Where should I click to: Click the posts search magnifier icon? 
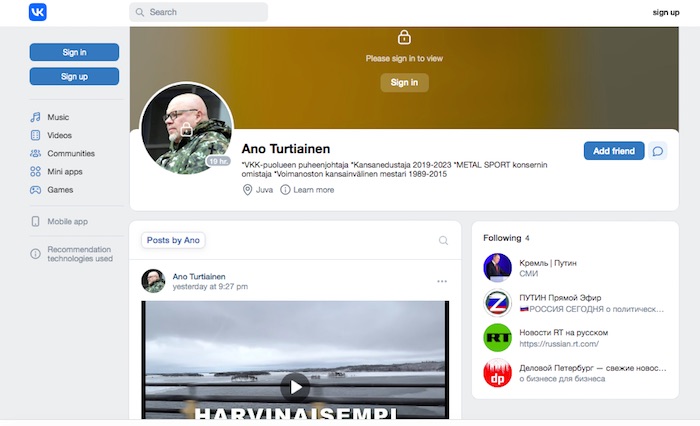(x=443, y=241)
